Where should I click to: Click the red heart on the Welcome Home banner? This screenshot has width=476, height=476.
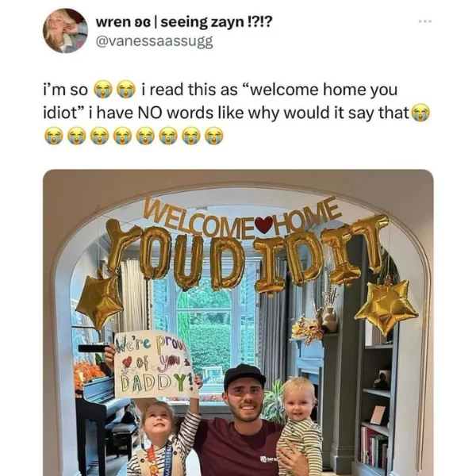click(x=264, y=225)
